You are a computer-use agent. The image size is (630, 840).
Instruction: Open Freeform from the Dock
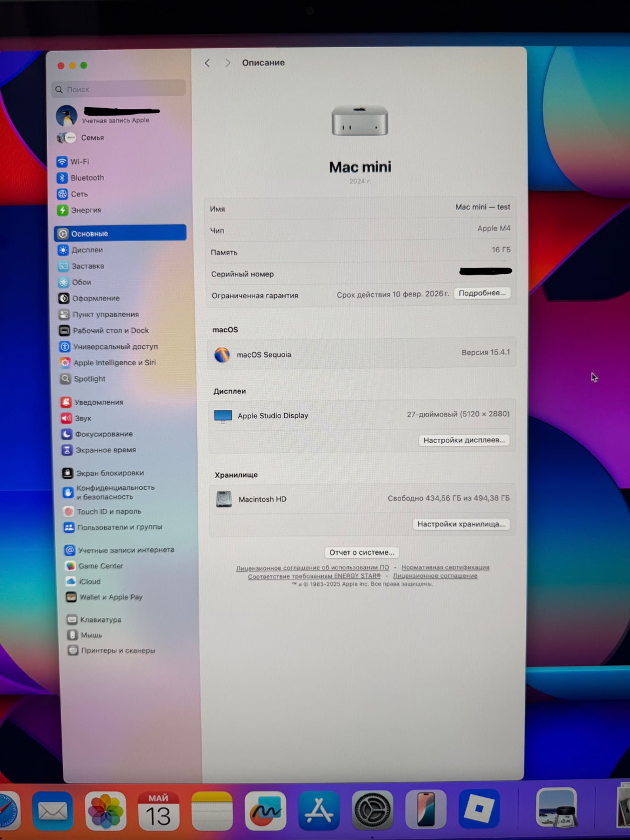[x=266, y=811]
